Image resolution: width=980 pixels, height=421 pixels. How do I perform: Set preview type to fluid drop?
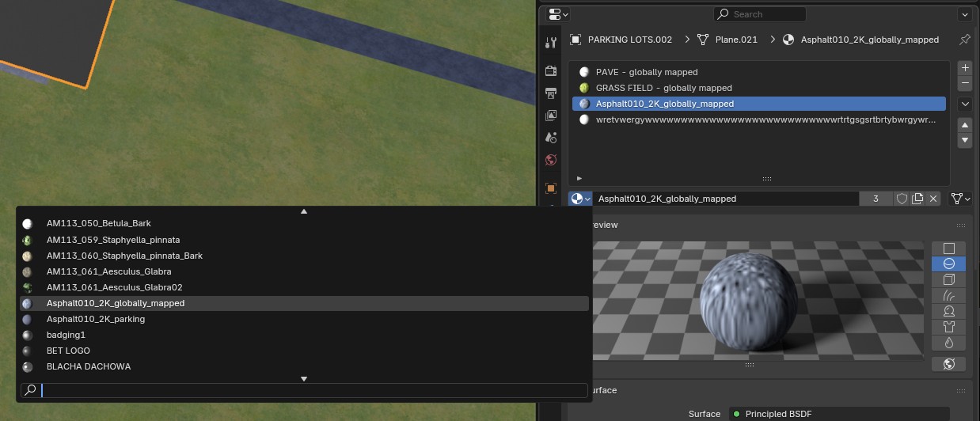(x=948, y=343)
